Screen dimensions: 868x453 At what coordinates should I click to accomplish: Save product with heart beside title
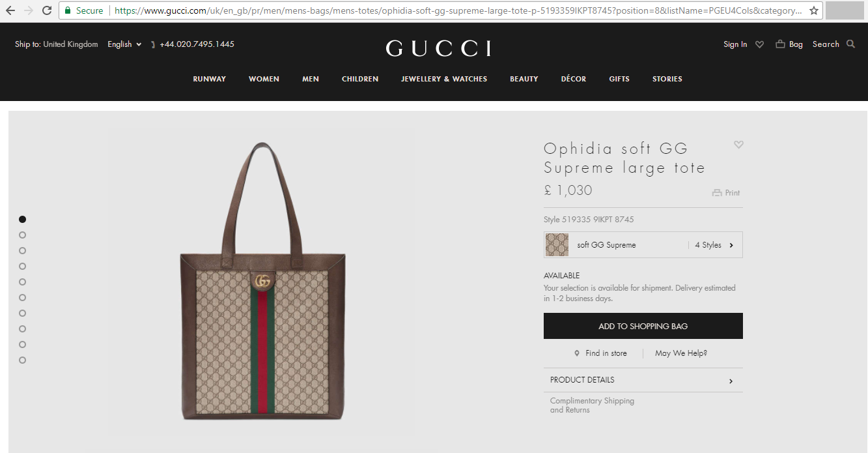coord(738,145)
